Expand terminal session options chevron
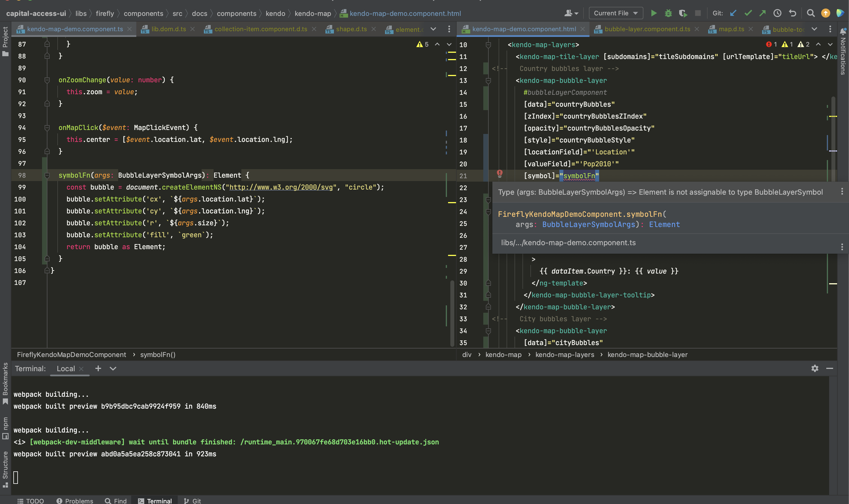This screenshot has height=504, width=849. (113, 368)
